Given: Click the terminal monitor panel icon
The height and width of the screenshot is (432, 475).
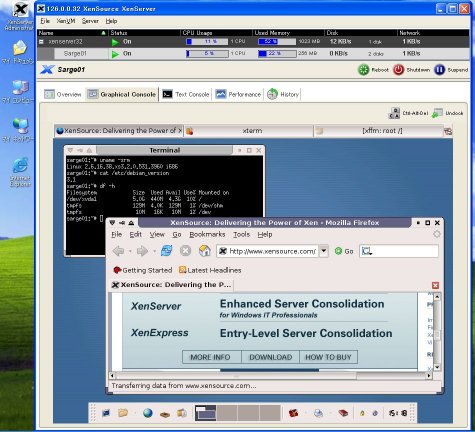Looking at the screenshot, I should [106, 413].
